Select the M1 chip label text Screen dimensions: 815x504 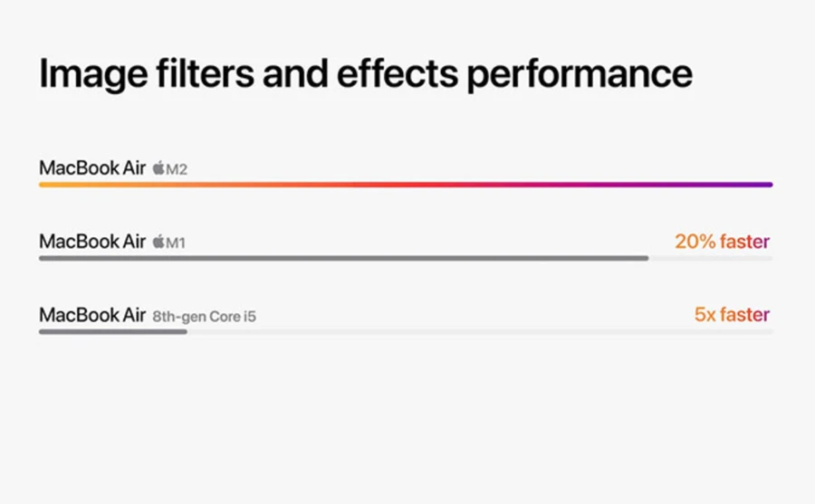click(x=176, y=242)
